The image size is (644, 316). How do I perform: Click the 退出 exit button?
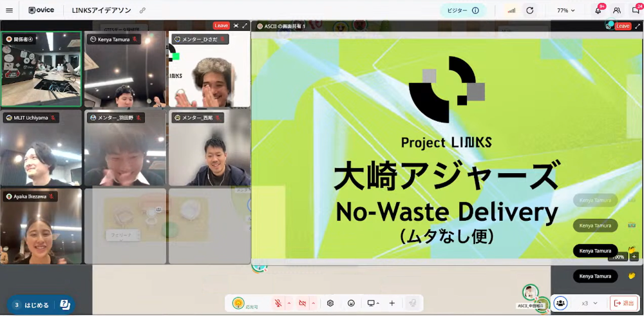pos(624,303)
